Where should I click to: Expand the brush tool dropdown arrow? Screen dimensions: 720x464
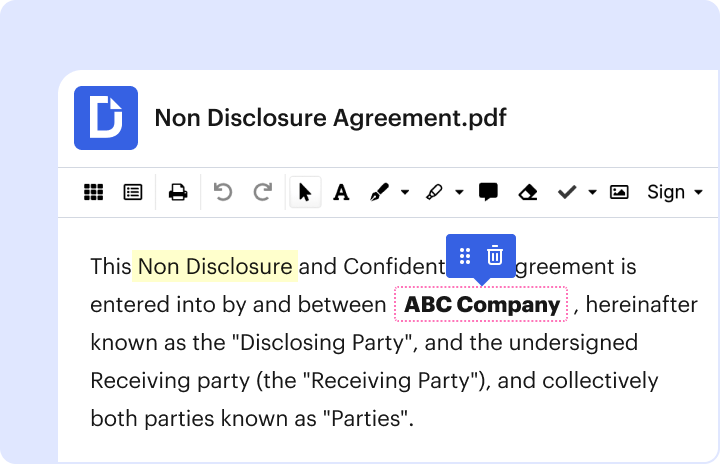405,192
